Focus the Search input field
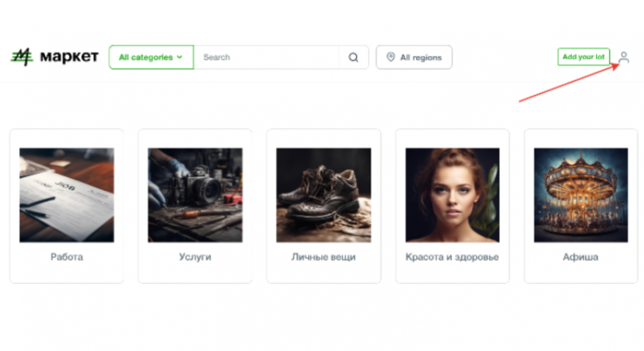Image resolution: width=644 pixels, height=351 pixels. click(266, 57)
